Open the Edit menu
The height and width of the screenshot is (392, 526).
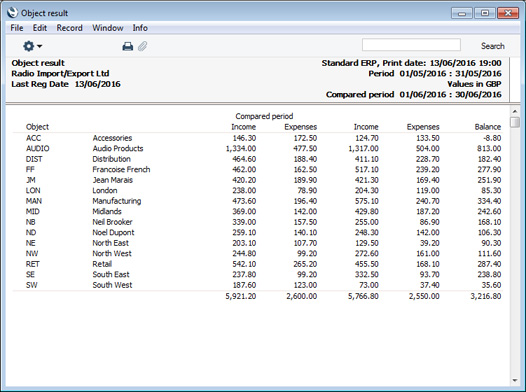40,28
